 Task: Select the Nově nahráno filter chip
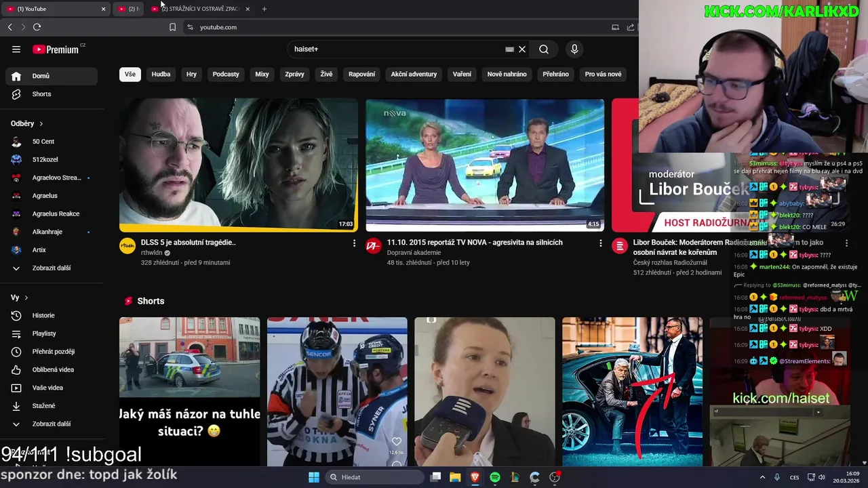(507, 75)
